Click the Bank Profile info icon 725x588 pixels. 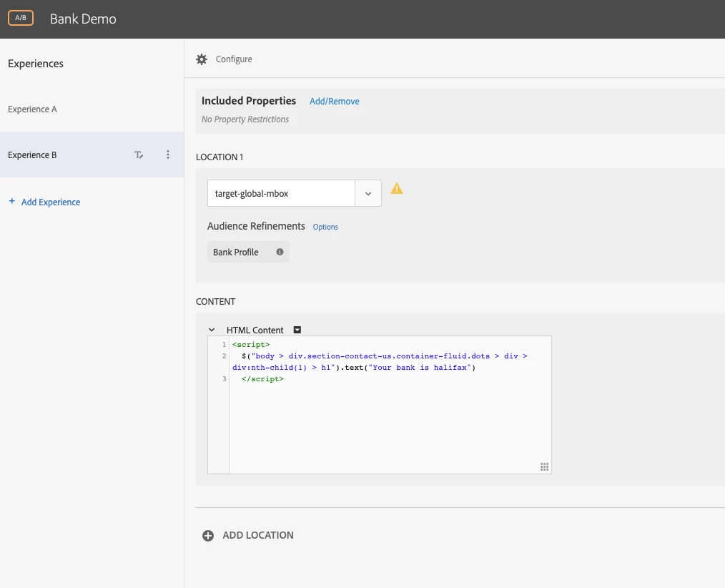pos(280,252)
